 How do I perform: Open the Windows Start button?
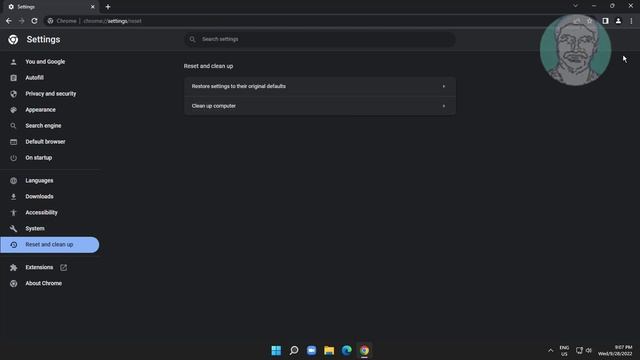[276, 350]
